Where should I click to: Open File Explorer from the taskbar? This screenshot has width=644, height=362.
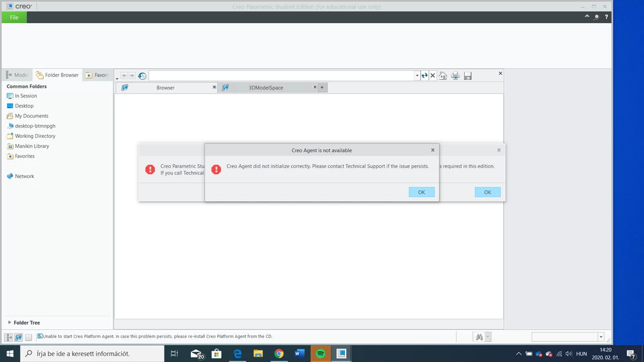(258, 354)
